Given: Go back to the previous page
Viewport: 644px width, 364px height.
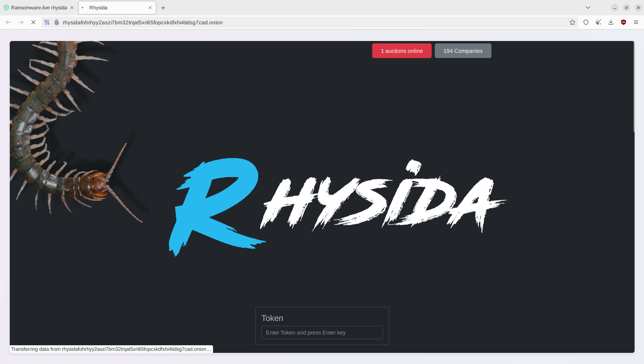Looking at the screenshot, I should (x=8, y=22).
